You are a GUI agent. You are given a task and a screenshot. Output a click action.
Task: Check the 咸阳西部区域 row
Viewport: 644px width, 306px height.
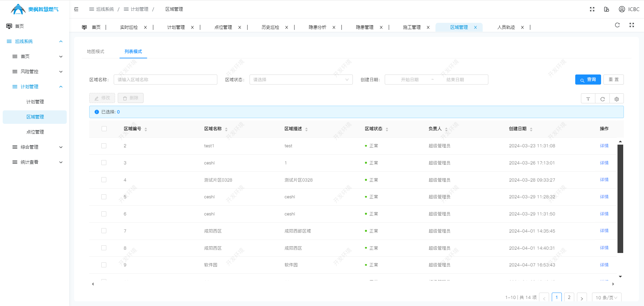104,231
